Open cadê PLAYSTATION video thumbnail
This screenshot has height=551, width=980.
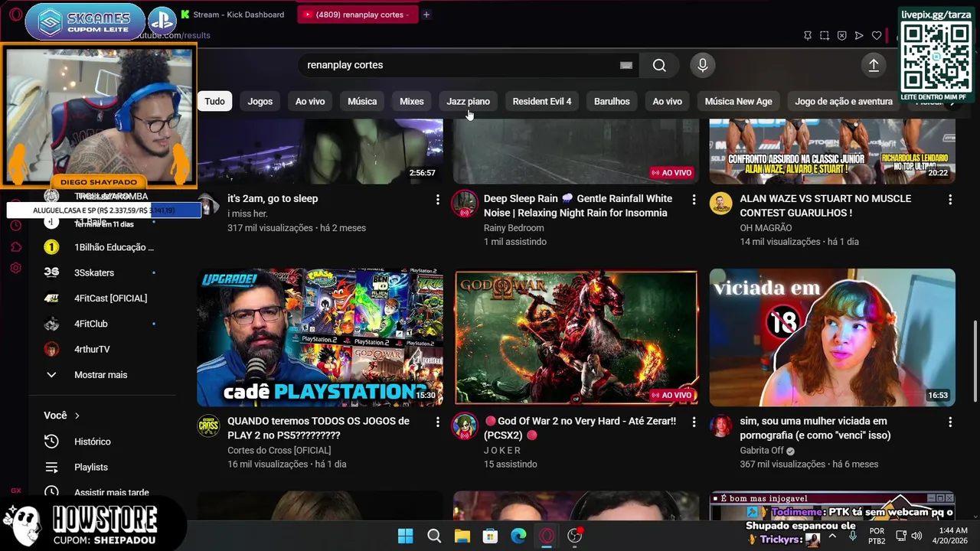point(320,337)
